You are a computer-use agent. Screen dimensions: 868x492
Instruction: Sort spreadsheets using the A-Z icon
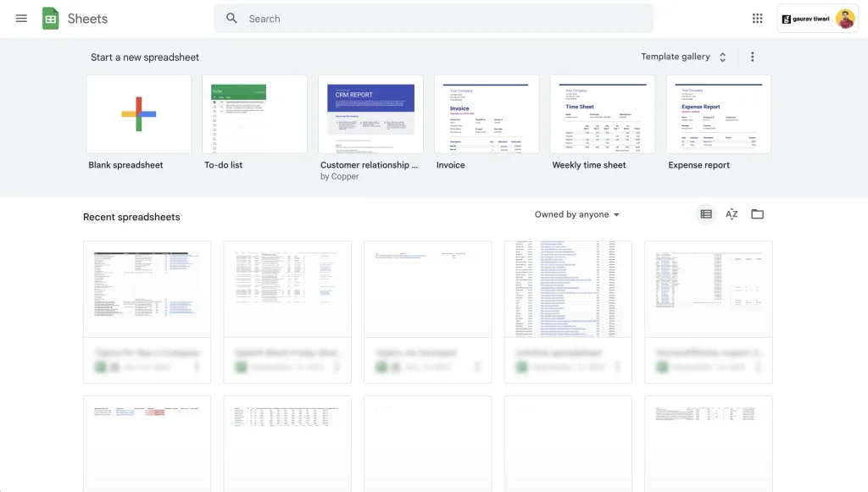tap(732, 213)
